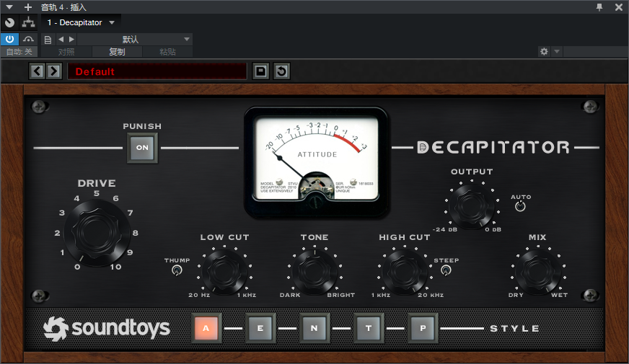Click the ATTITUDE VU meter
This screenshot has width=629, height=364.
[317, 162]
